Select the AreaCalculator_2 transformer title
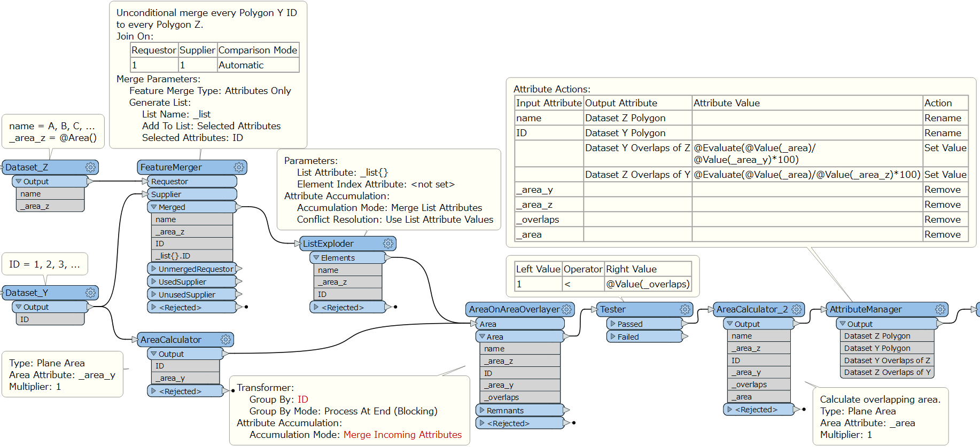Viewport: 980px width, 447px height. coord(752,309)
